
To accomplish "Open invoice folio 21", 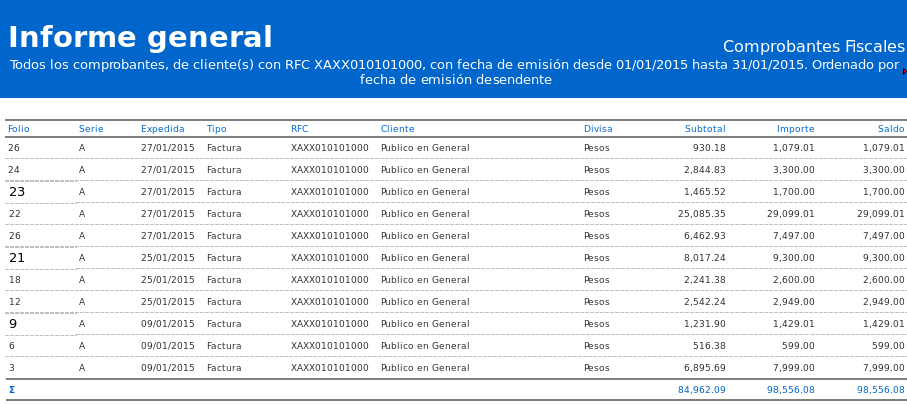I will click(17, 258).
